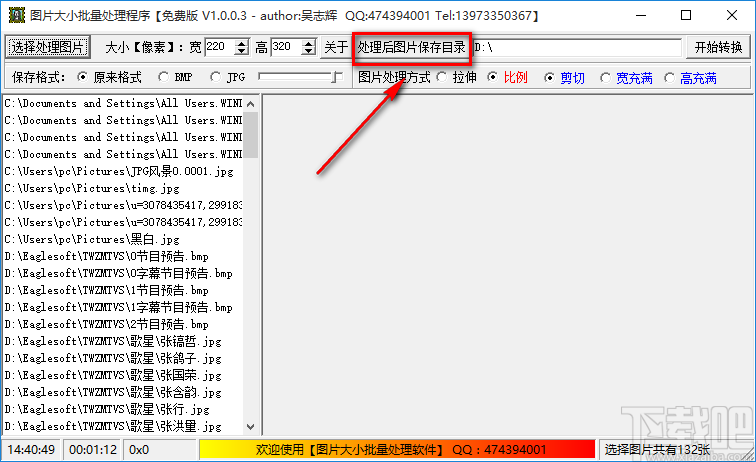
Task: Click the 关于 button
Action: tap(336, 47)
